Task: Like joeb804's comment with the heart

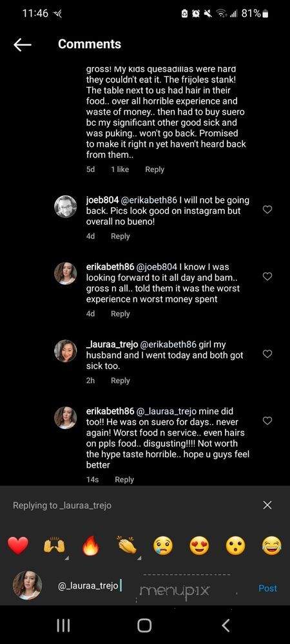Action: [x=267, y=210]
